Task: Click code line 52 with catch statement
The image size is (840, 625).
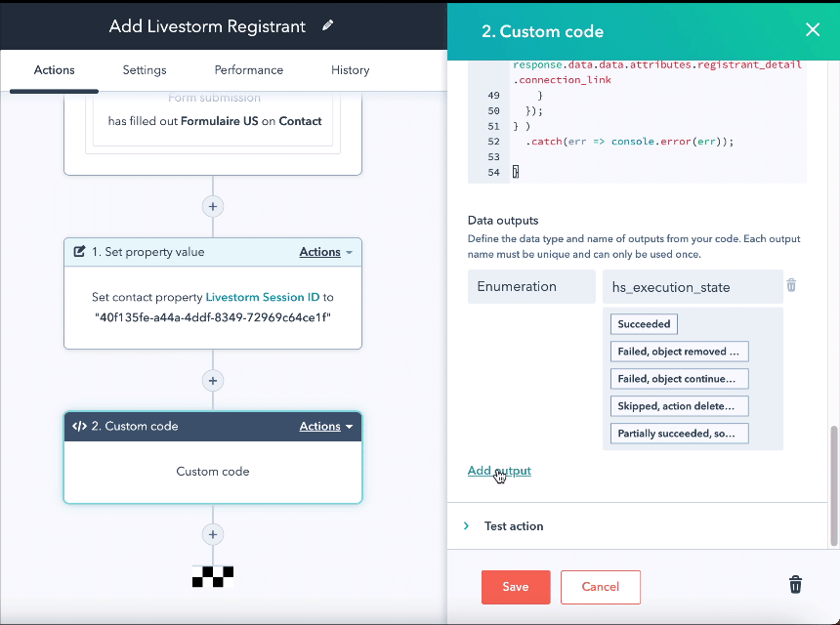Action: click(629, 142)
